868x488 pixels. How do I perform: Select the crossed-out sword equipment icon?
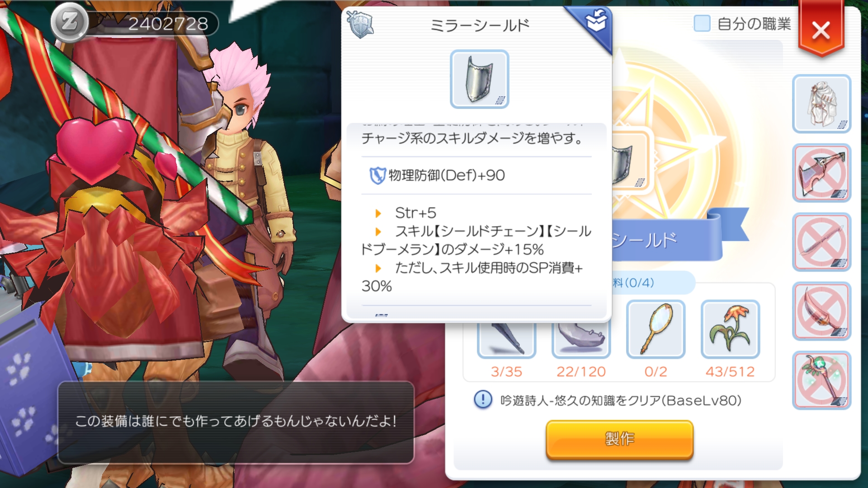click(821, 242)
